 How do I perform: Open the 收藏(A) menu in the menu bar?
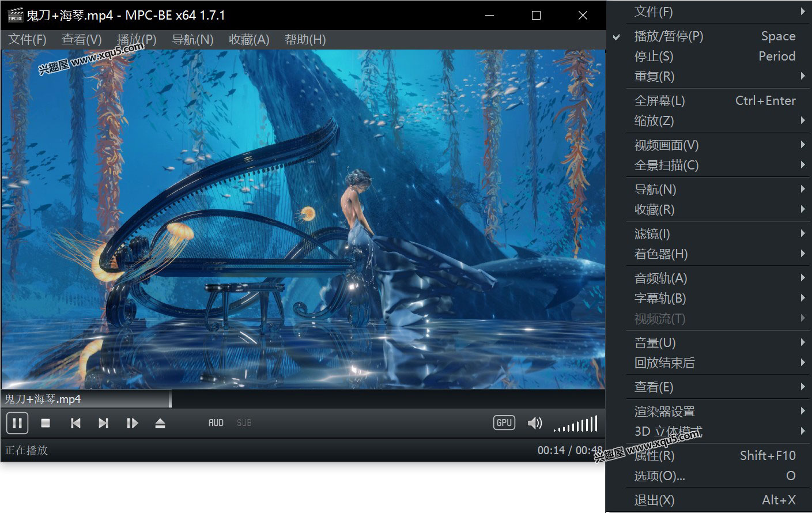click(249, 39)
